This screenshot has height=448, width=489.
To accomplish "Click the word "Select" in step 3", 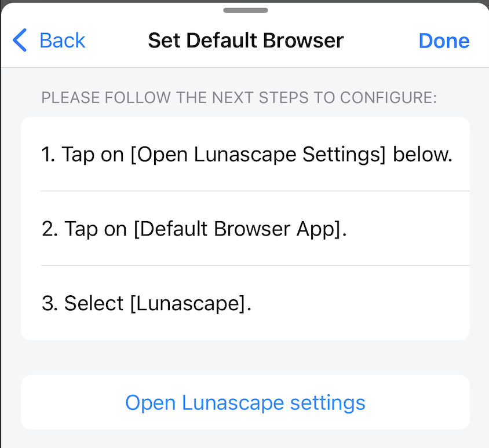I will (x=94, y=303).
